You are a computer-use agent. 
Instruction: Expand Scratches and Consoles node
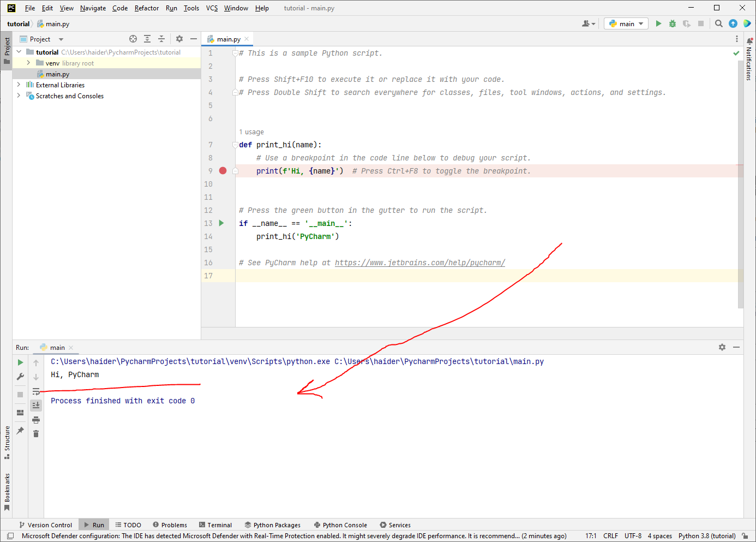click(x=19, y=96)
